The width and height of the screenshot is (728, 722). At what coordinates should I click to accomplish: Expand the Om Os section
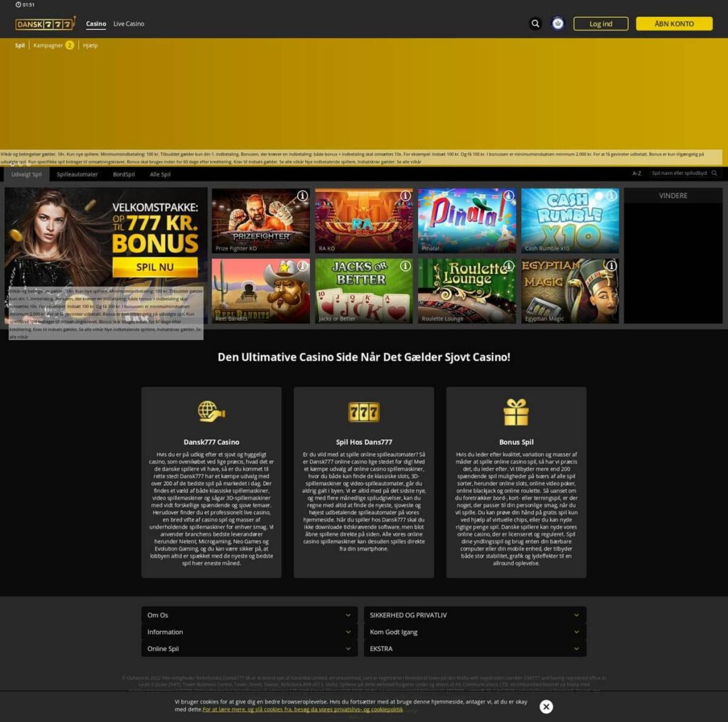tap(250, 615)
